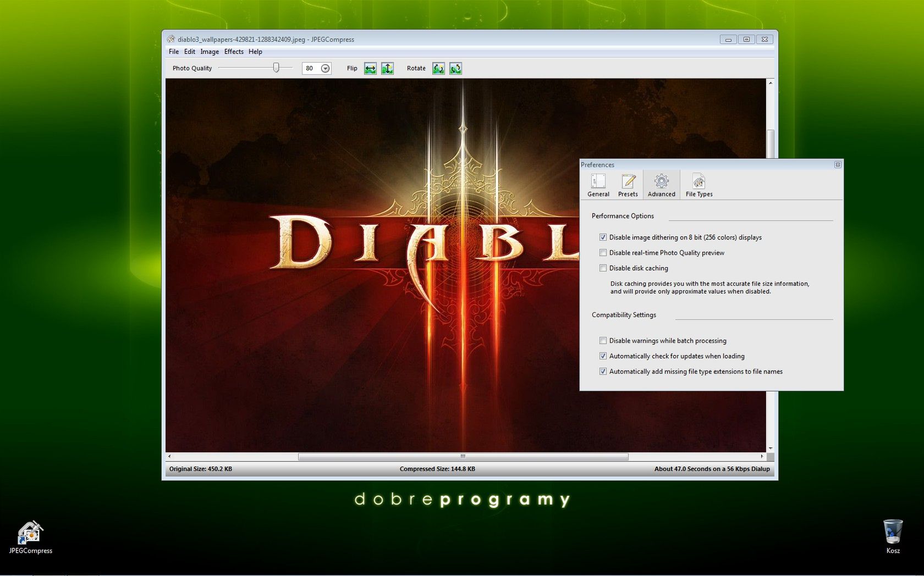Open the File menu
Viewport: 924px width, 576px height.
point(174,52)
